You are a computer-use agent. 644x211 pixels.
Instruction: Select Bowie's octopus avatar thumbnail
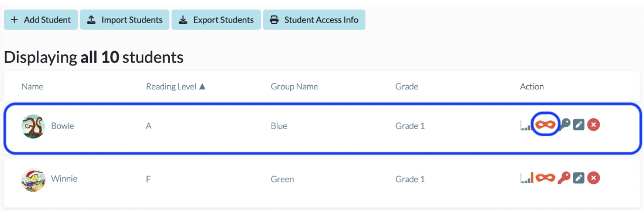tap(33, 126)
